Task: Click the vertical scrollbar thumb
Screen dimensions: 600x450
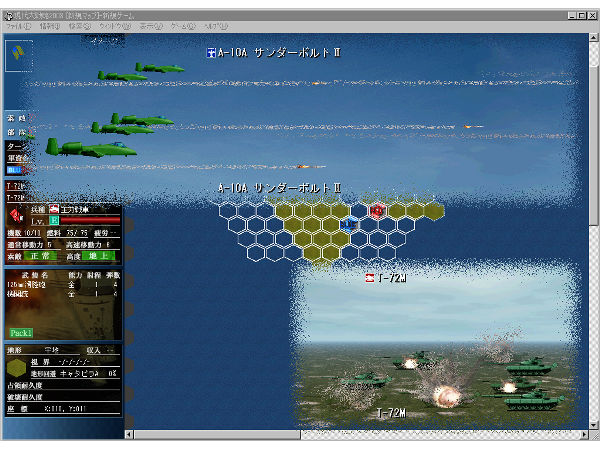Action: 593,146
